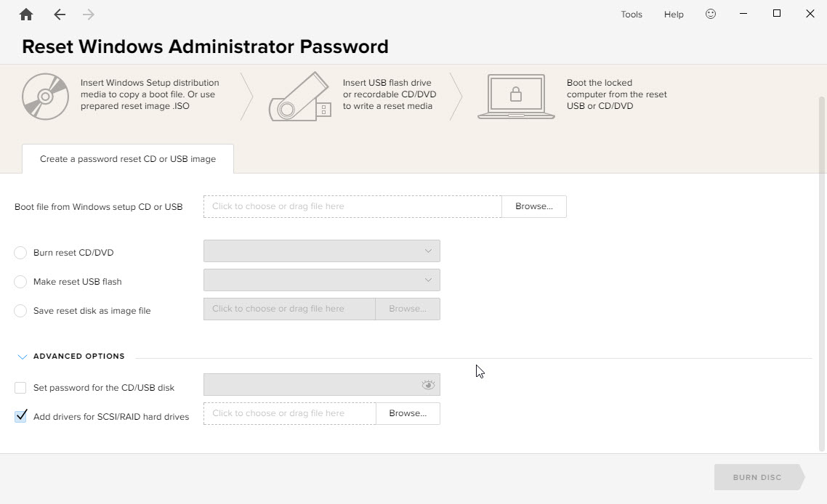Select the Make reset USB flash option
827x504 pixels.
tap(20, 282)
